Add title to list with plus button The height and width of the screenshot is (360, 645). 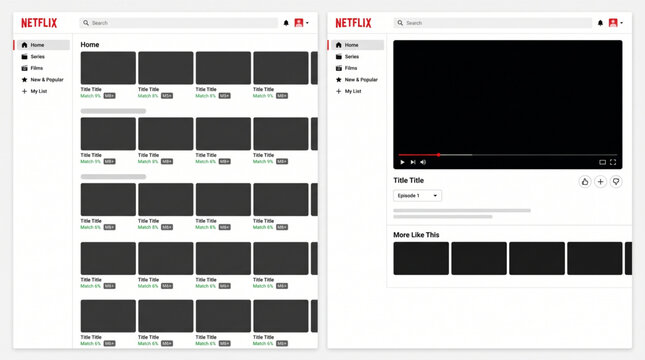point(600,181)
